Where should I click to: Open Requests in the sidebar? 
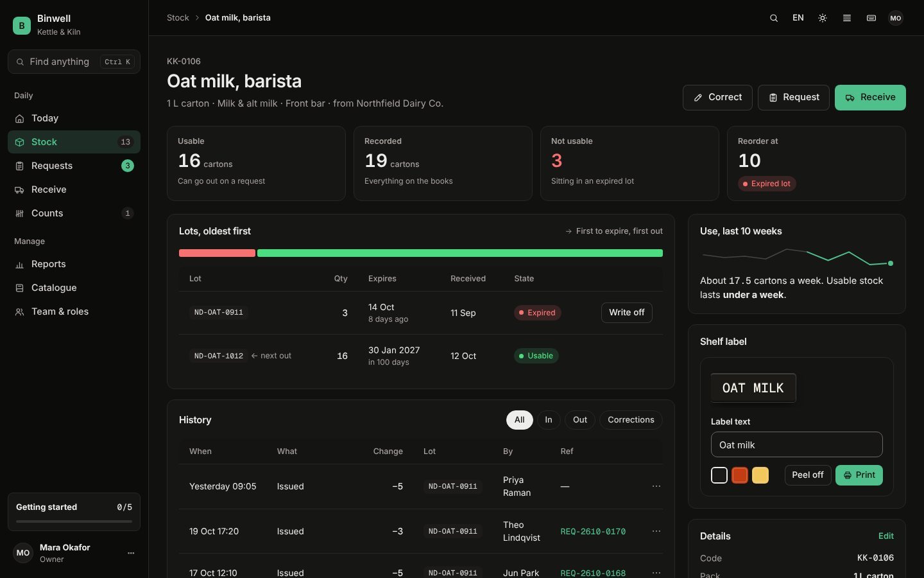[x=74, y=166]
